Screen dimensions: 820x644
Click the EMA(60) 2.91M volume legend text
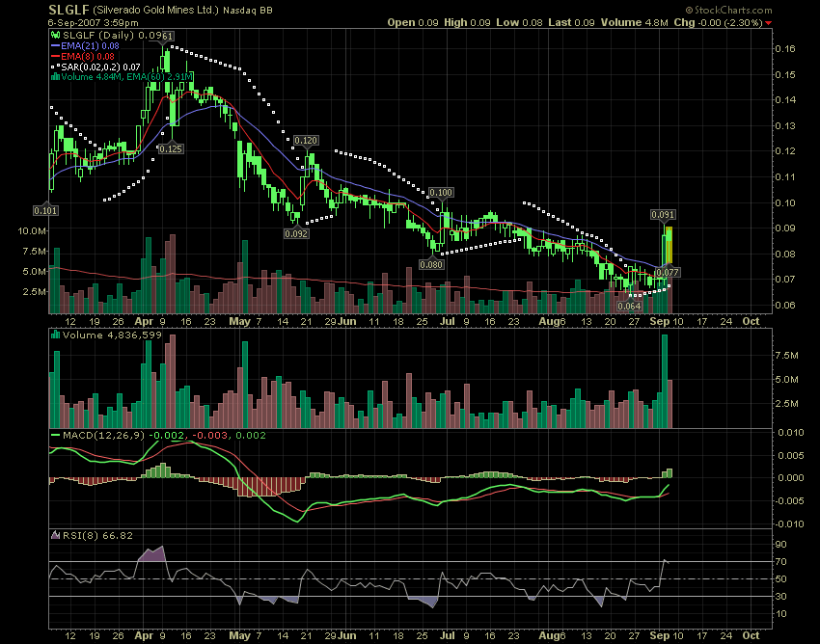tap(162, 77)
